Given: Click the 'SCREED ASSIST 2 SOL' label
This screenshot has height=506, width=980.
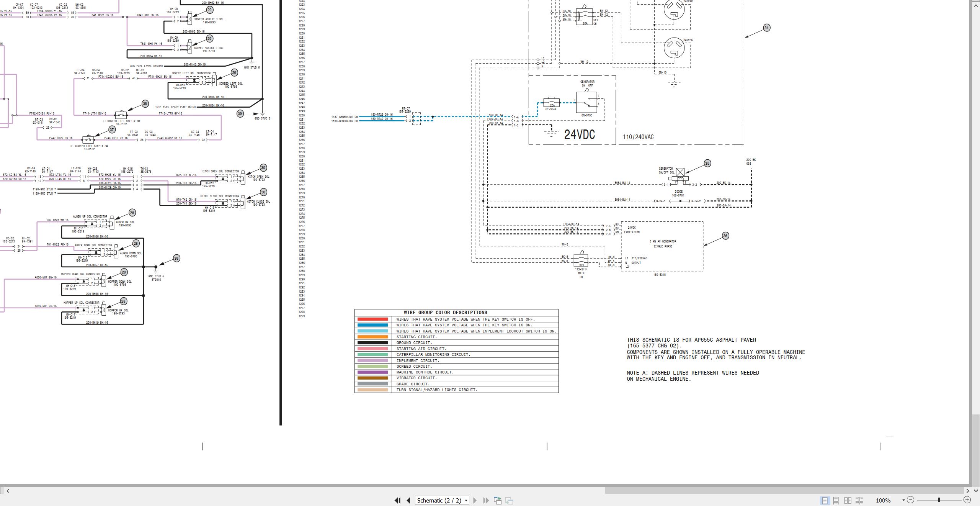Looking at the screenshot, I should (209, 48).
